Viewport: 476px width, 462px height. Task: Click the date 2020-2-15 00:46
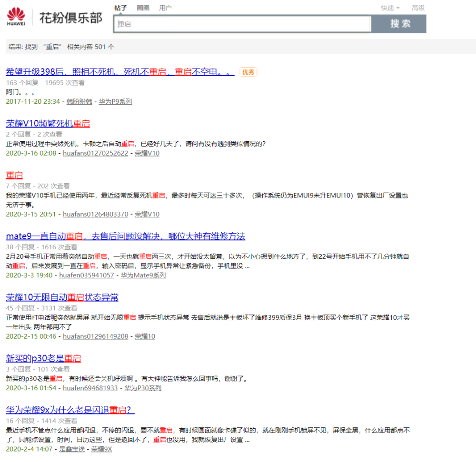tap(31, 336)
